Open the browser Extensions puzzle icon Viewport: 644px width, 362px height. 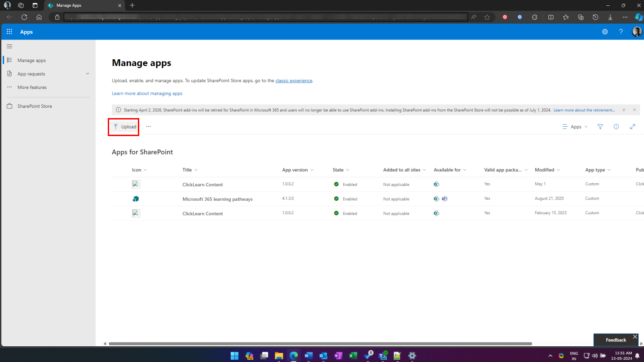[x=534, y=17]
